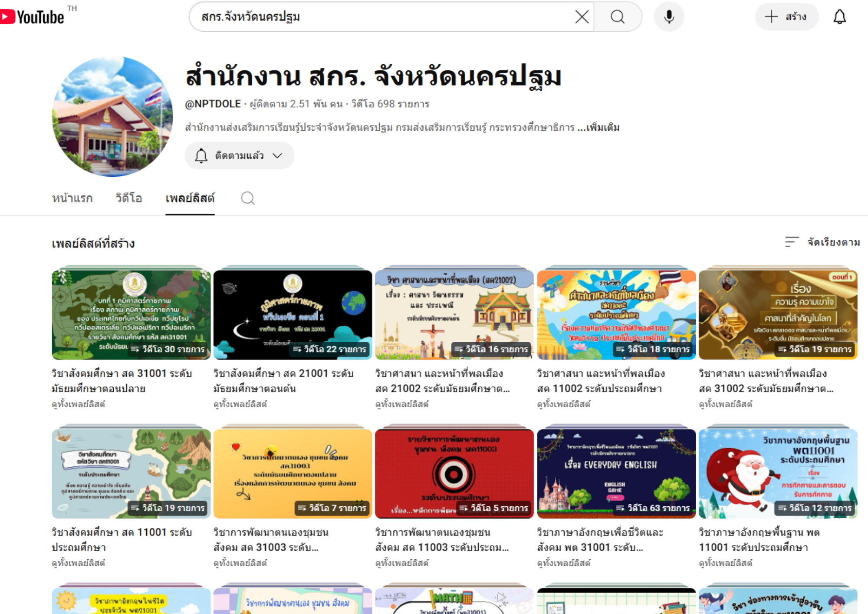868x614 pixels.
Task: Click title วิชาศาสนา และหน้าที่พลเมือง สค 31002
Action: pos(766,381)
